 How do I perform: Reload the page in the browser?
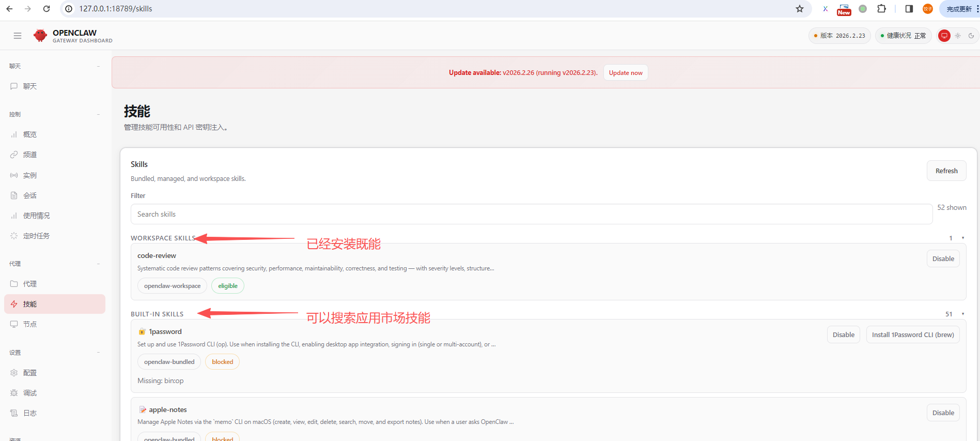click(46, 9)
